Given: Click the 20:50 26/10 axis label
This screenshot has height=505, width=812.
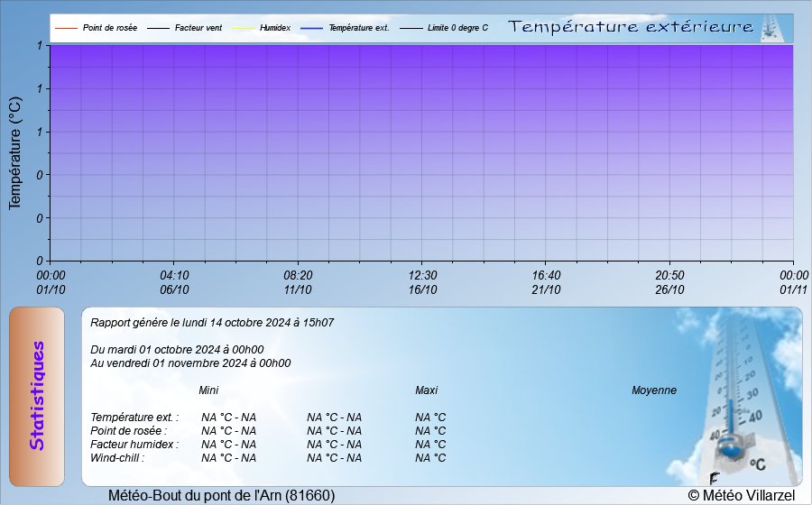Looking at the screenshot, I should 669,282.
